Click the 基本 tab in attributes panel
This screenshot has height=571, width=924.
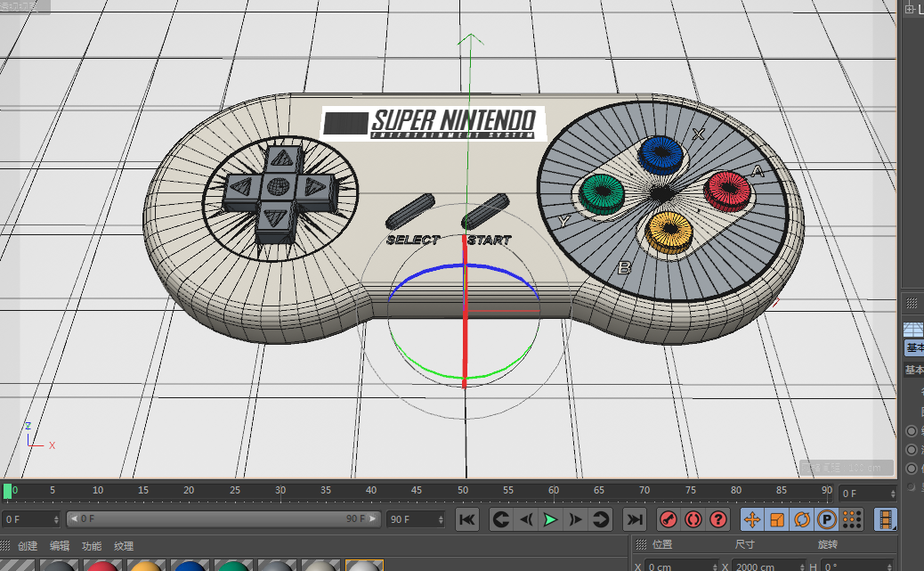914,347
